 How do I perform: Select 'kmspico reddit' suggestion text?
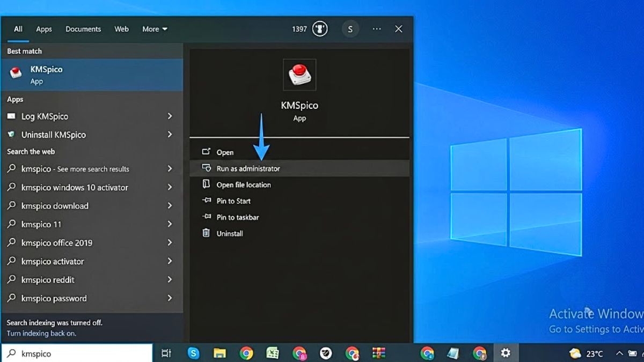48,280
